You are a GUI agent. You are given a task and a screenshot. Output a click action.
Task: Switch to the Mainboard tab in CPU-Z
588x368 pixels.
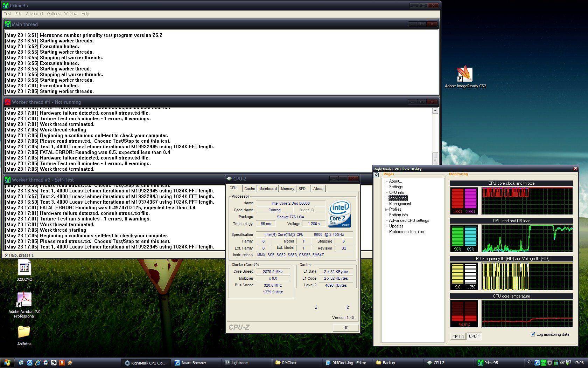[268, 189]
